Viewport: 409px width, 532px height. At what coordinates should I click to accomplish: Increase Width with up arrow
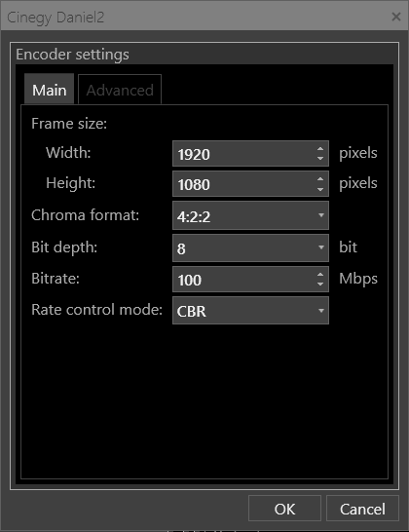pyautogui.click(x=320, y=149)
